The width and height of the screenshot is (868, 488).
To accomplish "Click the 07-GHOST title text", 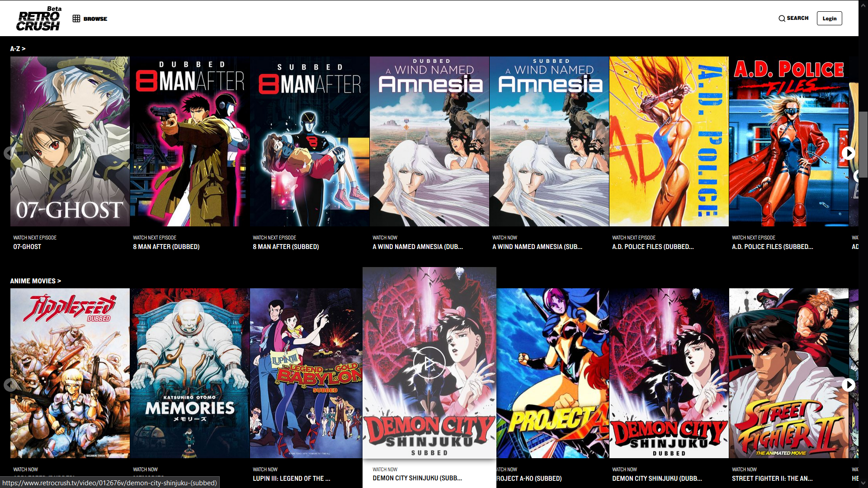I will (x=27, y=247).
